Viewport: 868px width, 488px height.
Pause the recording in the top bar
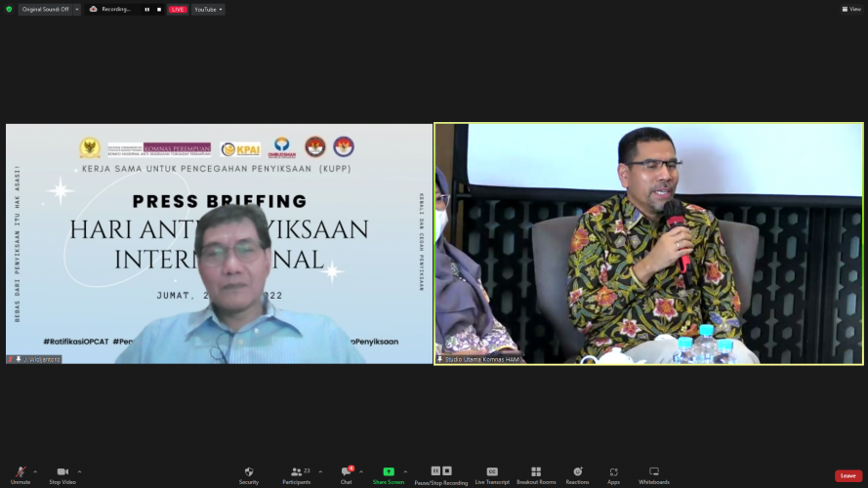pyautogui.click(x=147, y=9)
